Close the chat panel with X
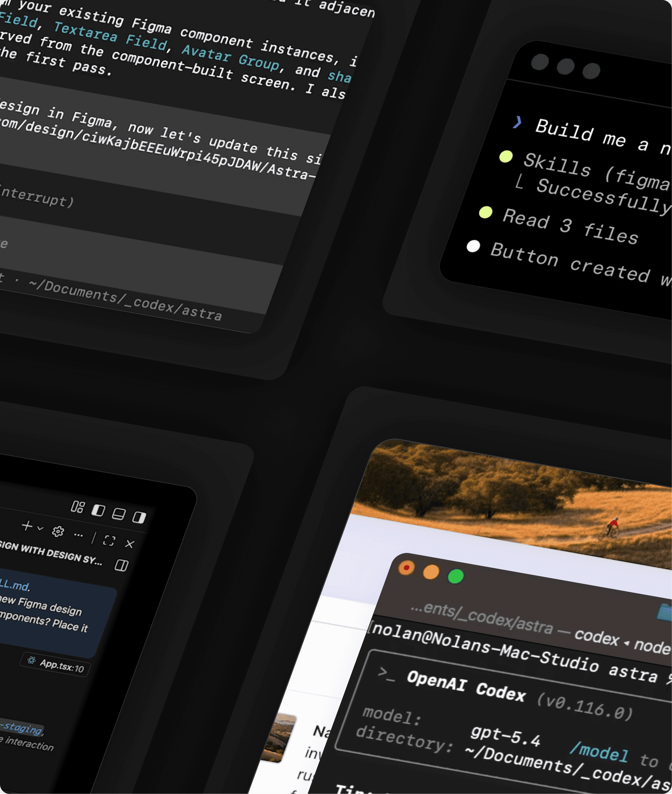The height and width of the screenshot is (794, 672). pos(130,544)
